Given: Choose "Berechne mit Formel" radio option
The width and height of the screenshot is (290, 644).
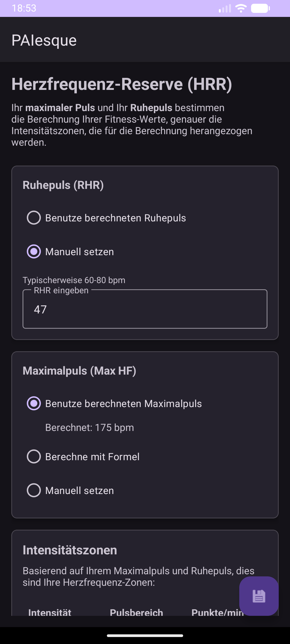Looking at the screenshot, I should click(34, 456).
